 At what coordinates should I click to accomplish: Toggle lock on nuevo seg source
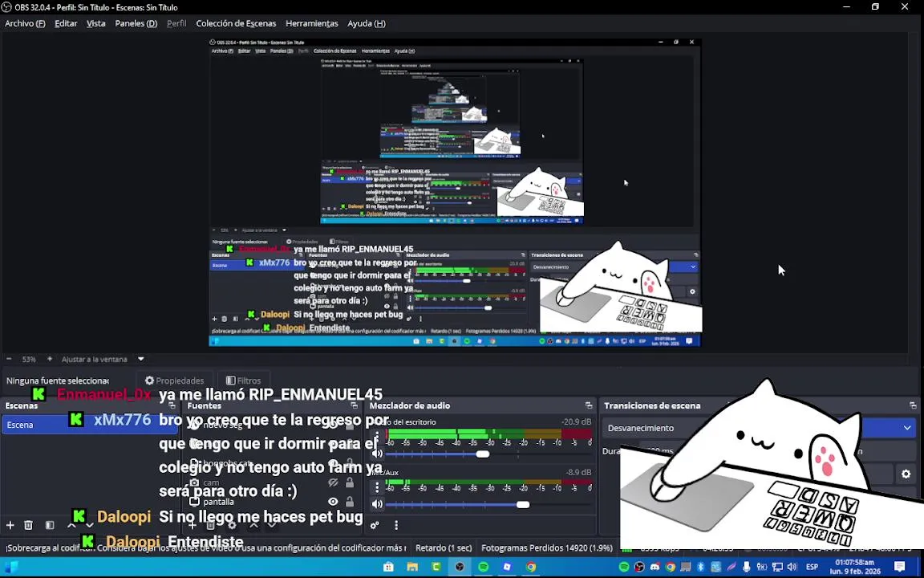pyautogui.click(x=350, y=425)
